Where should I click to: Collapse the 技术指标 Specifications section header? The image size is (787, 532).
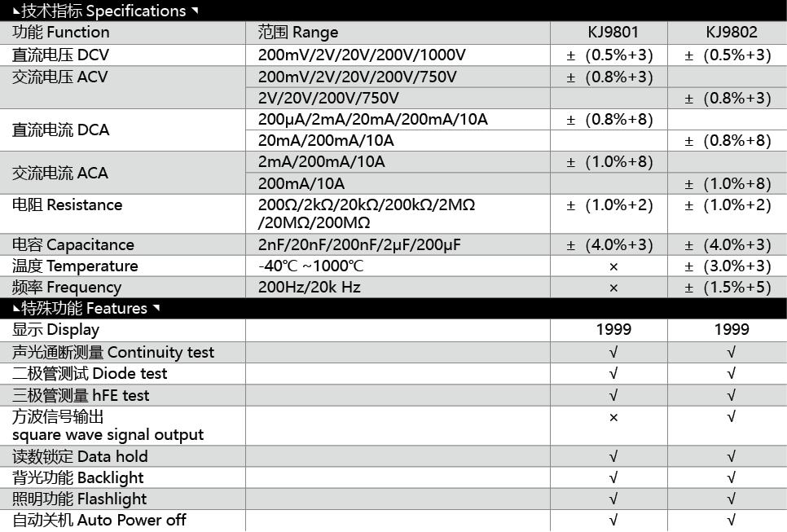click(x=104, y=11)
